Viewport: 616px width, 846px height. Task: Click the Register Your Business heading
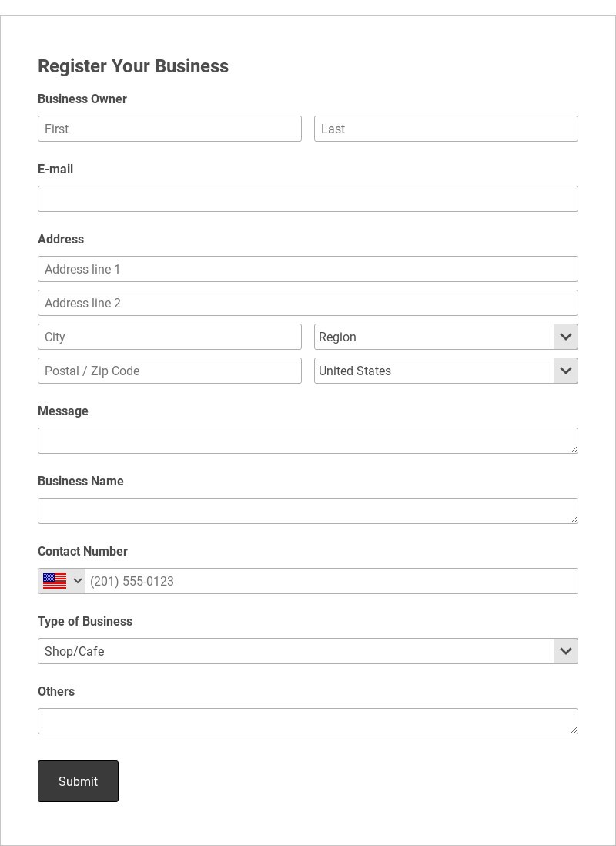coord(133,66)
